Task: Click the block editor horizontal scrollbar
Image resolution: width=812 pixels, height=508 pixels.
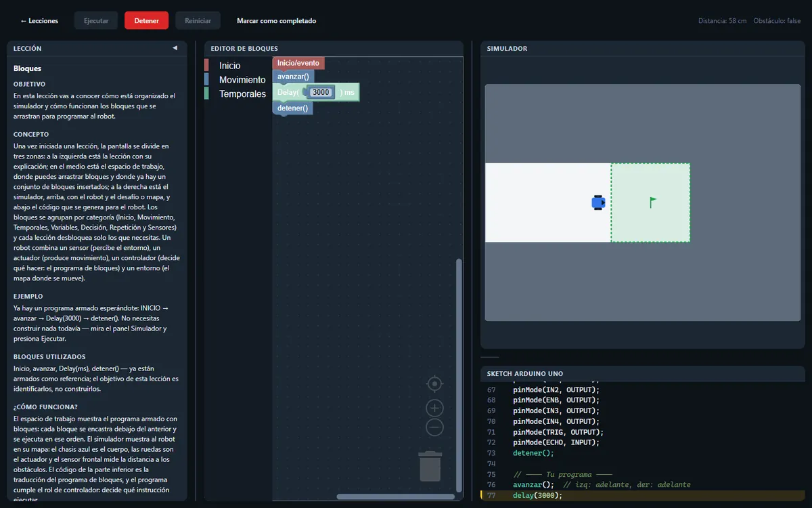Action: (x=396, y=496)
